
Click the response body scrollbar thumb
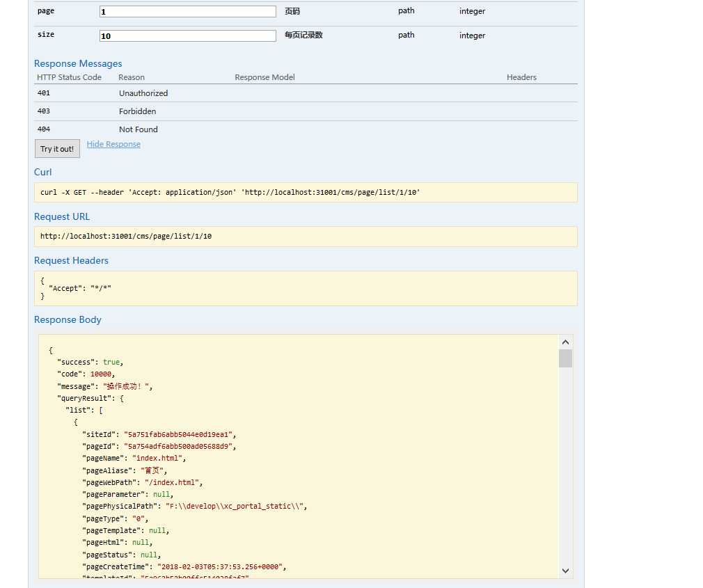coord(565,358)
